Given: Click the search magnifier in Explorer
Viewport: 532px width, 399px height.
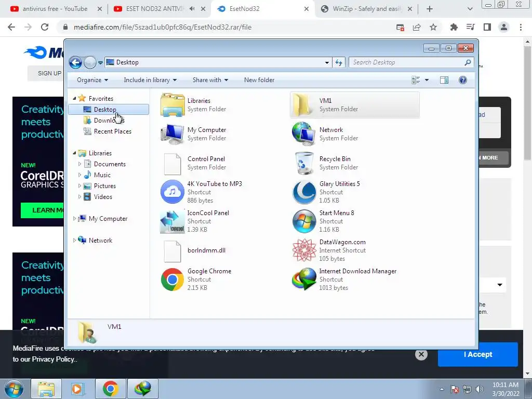Looking at the screenshot, I should [468, 62].
